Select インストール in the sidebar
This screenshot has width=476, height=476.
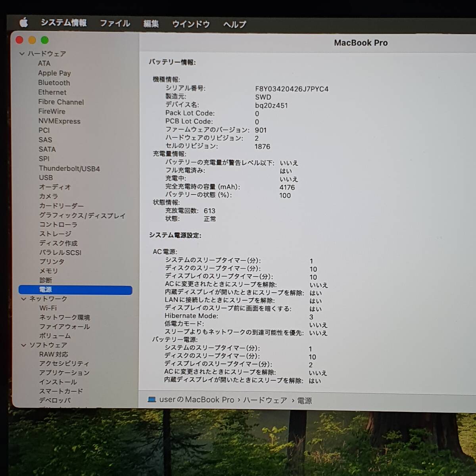(58, 382)
